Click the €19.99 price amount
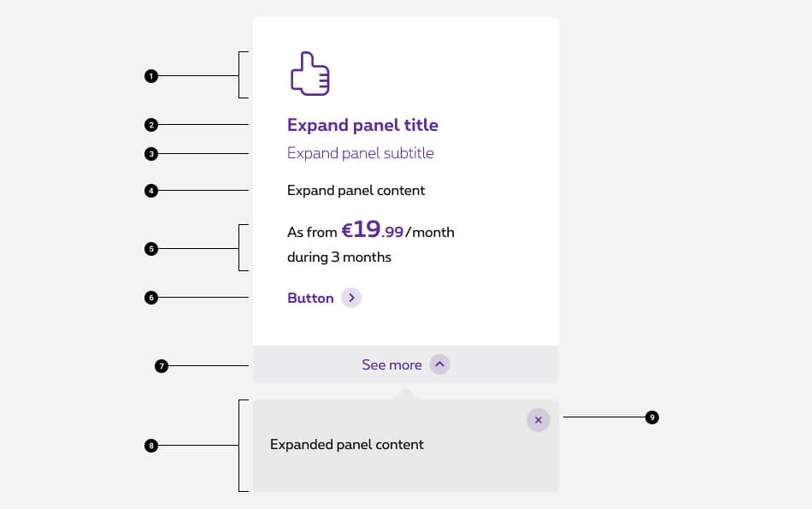The height and width of the screenshot is (509, 812). click(372, 231)
